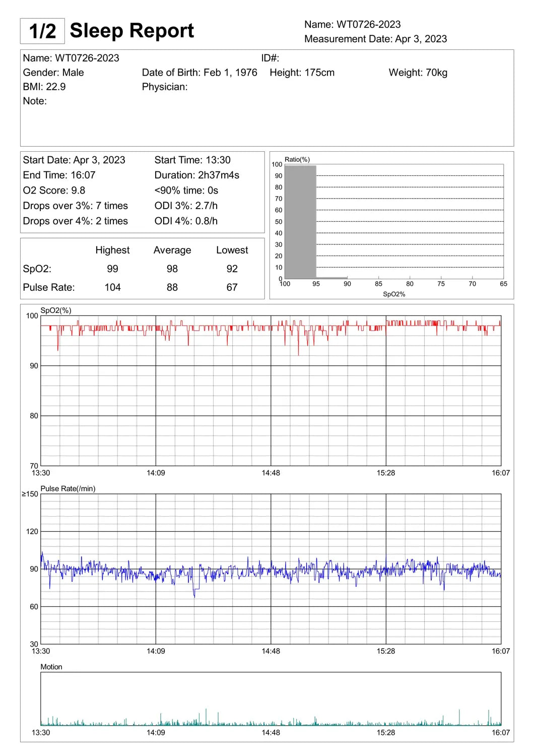Screen dimensions: 534x756
Task: Select the ODI 3%: 2.7/h reading
Action: click(x=186, y=206)
